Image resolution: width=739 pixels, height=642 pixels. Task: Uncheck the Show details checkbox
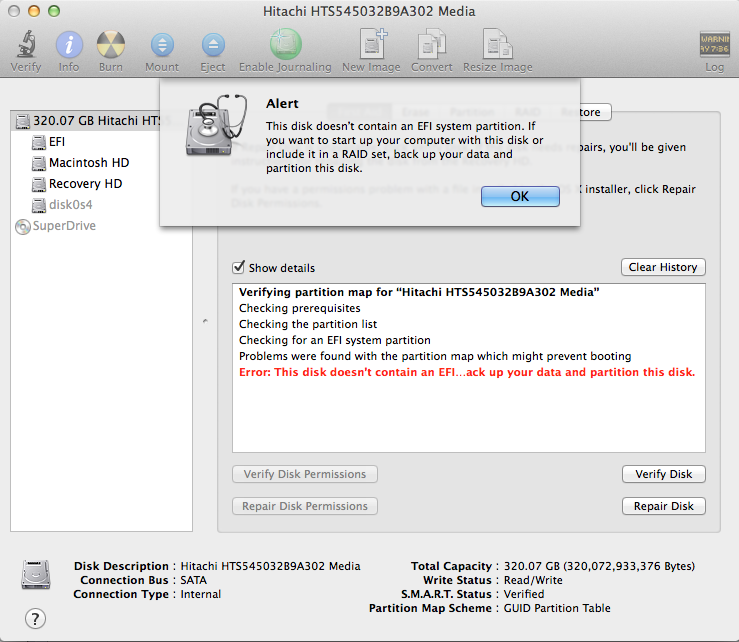click(238, 267)
